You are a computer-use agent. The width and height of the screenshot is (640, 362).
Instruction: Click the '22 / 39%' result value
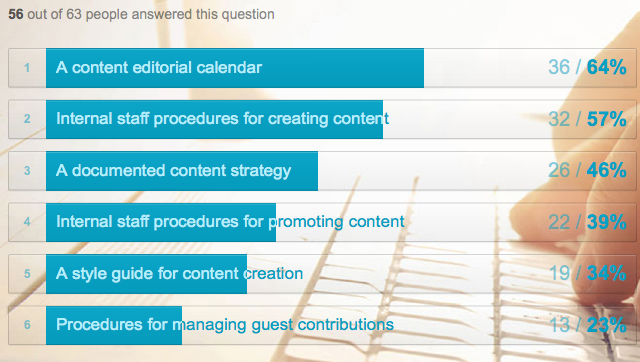(x=587, y=222)
